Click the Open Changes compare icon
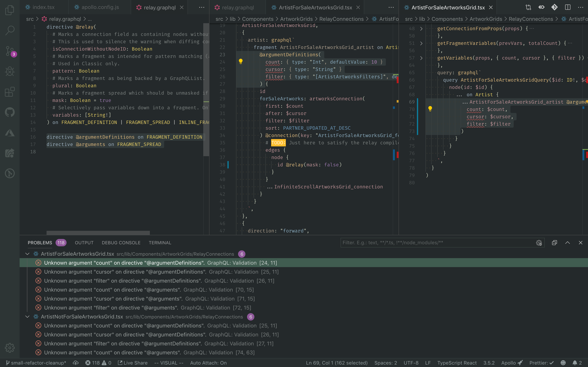Image resolution: width=588 pixels, height=367 pixels. point(528,7)
